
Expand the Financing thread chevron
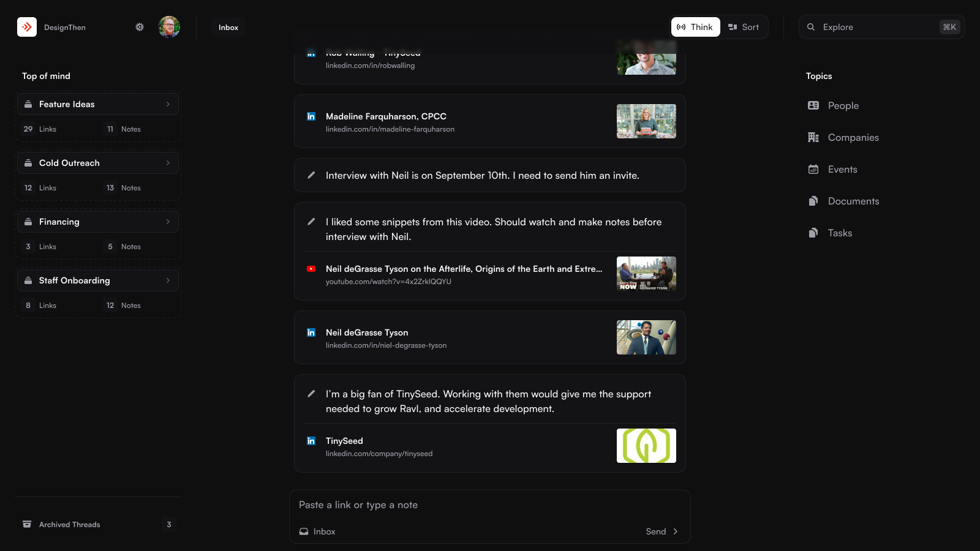(x=168, y=222)
